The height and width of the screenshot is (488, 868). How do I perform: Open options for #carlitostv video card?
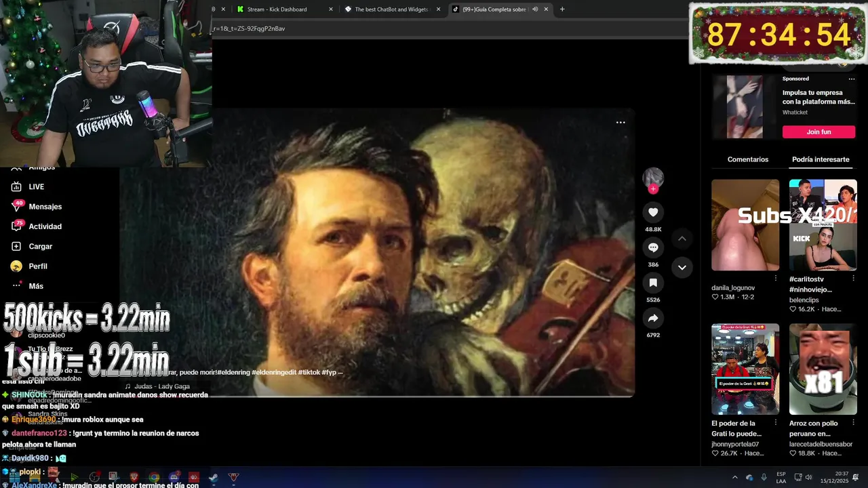point(853,278)
